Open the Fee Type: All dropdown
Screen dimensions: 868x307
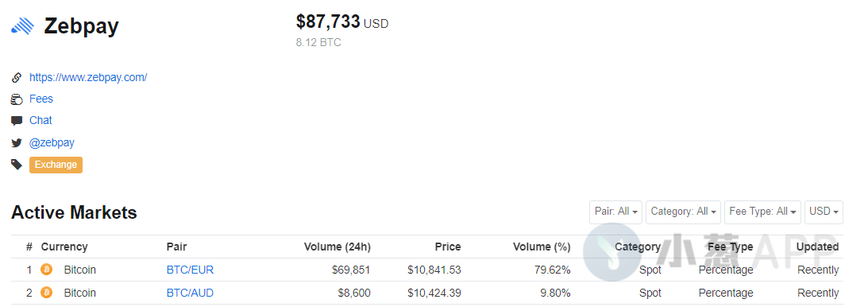(x=762, y=212)
